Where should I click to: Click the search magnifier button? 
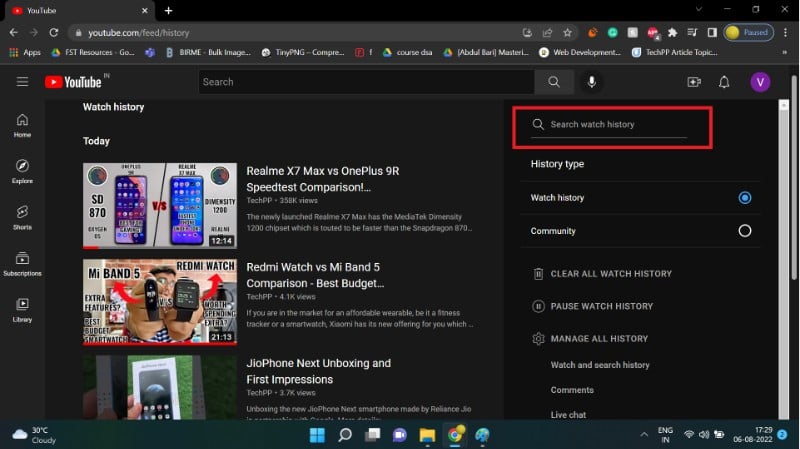(x=553, y=82)
